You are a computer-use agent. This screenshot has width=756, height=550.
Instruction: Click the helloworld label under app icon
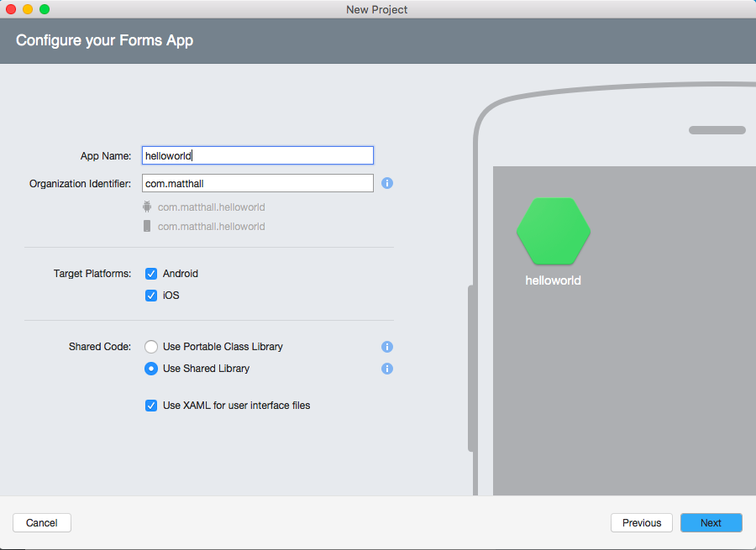click(x=553, y=280)
